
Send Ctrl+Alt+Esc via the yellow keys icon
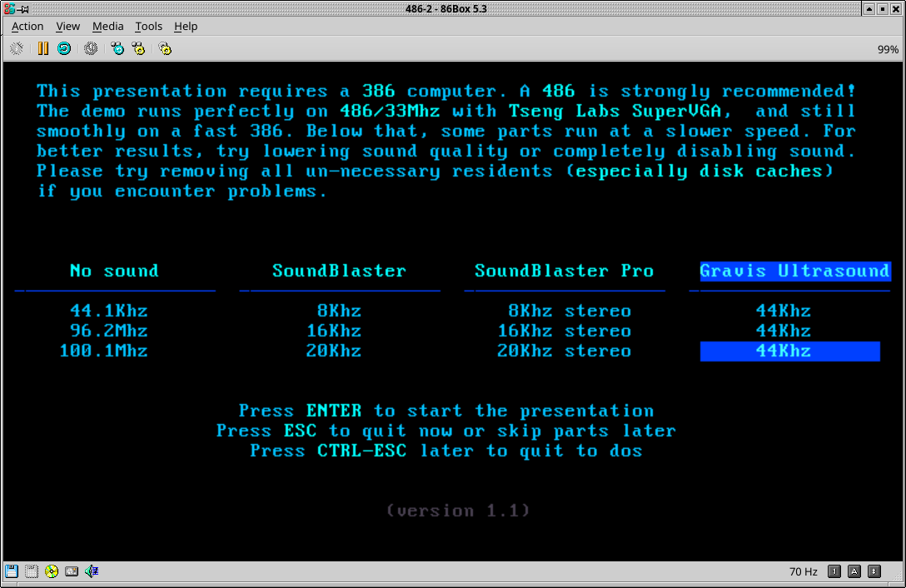[139, 48]
